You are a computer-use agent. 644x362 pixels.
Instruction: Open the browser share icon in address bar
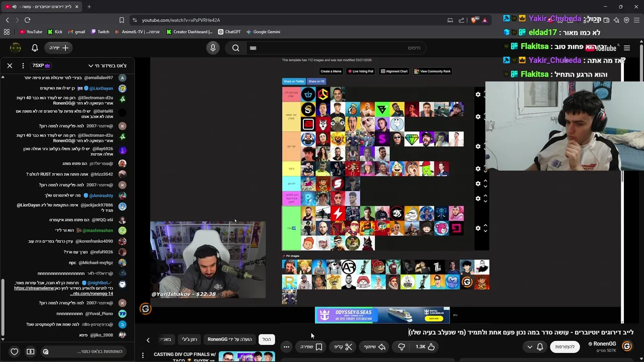(461, 20)
